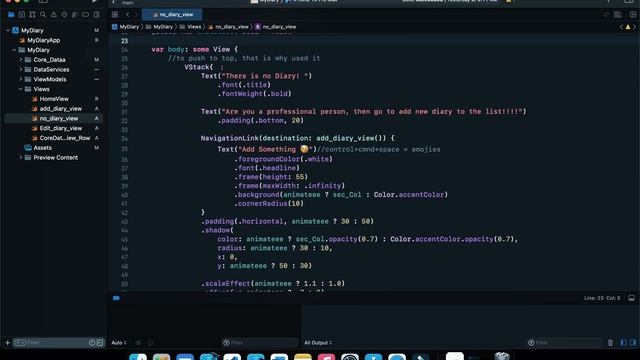Open the Auto variables scope dropdown
This screenshot has width=640, height=360.
click(x=119, y=343)
